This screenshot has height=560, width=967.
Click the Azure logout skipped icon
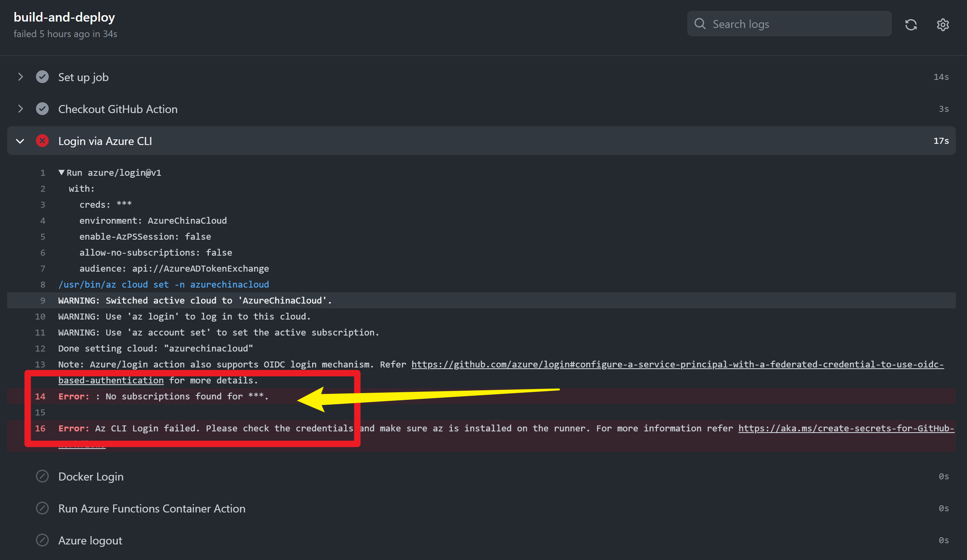tap(42, 540)
